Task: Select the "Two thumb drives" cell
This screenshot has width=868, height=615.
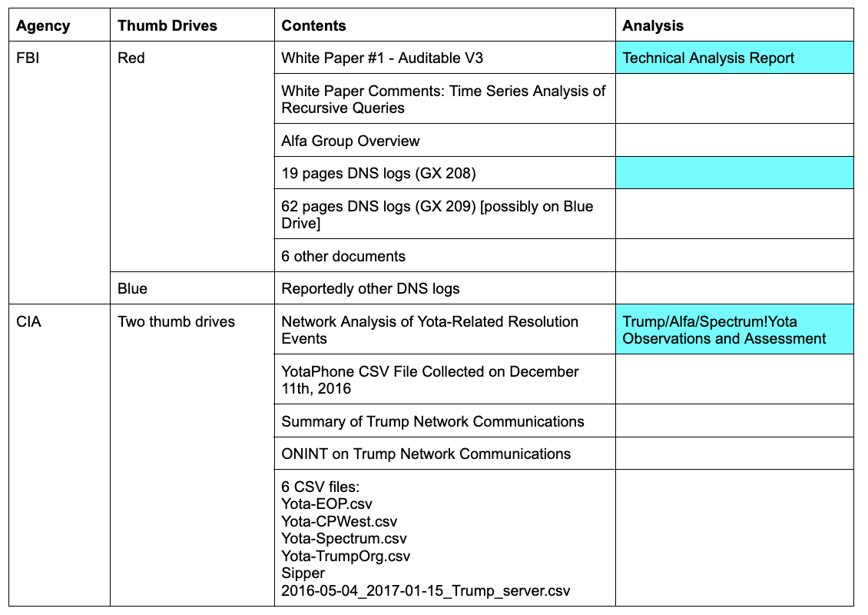Action: point(192,455)
